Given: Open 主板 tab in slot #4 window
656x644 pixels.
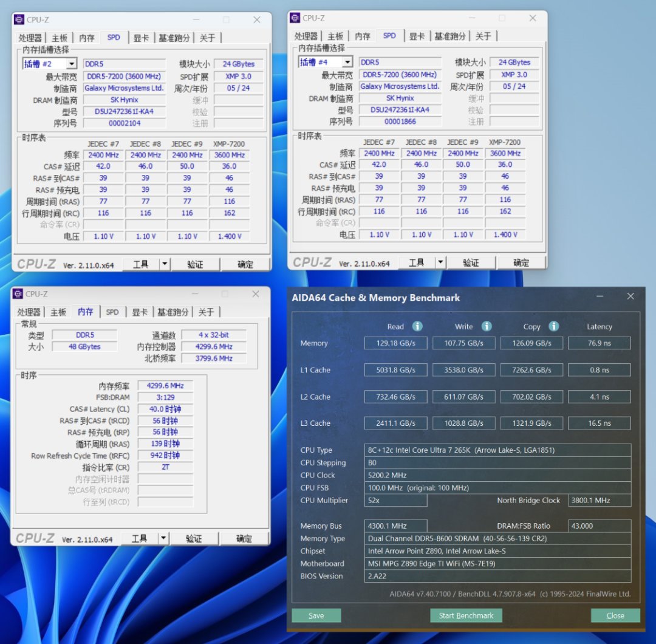Looking at the screenshot, I should (335, 36).
